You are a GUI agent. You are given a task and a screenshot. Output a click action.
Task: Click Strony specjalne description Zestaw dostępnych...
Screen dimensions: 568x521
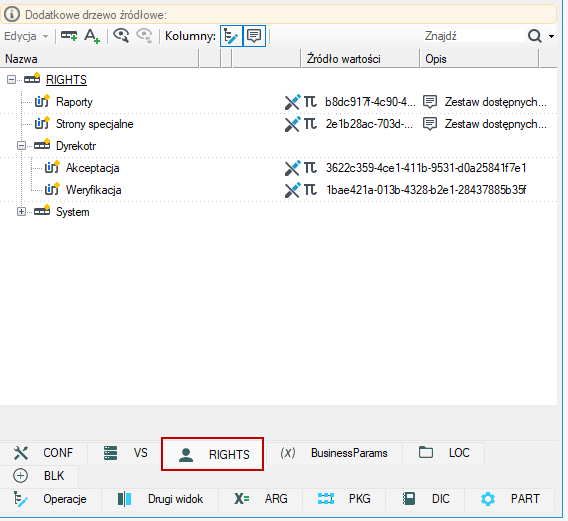coord(496,124)
